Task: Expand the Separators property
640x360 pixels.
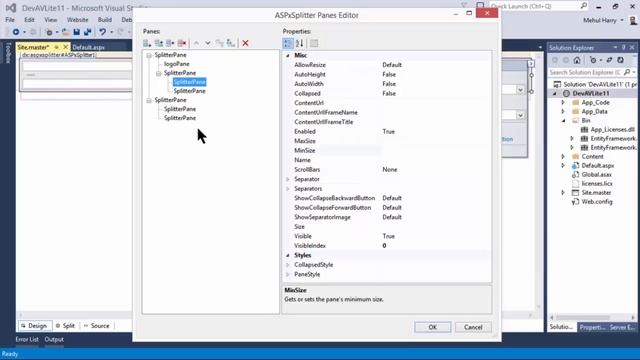Action: click(x=288, y=189)
